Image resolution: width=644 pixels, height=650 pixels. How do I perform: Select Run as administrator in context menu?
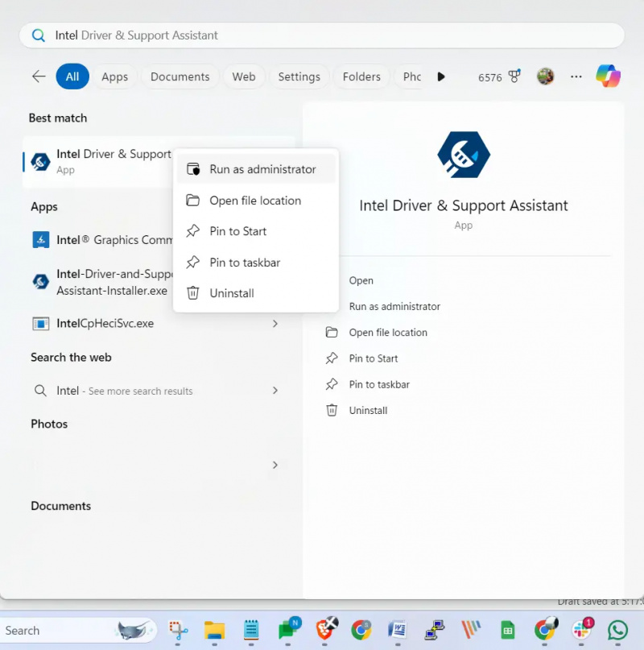click(256, 169)
